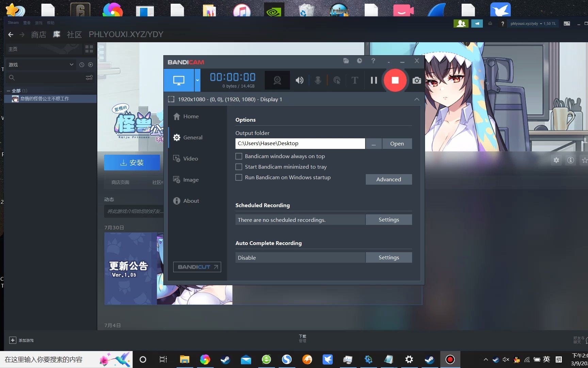Click the BANDICUT link button
Viewport: 588px width, 368px height.
[197, 267]
